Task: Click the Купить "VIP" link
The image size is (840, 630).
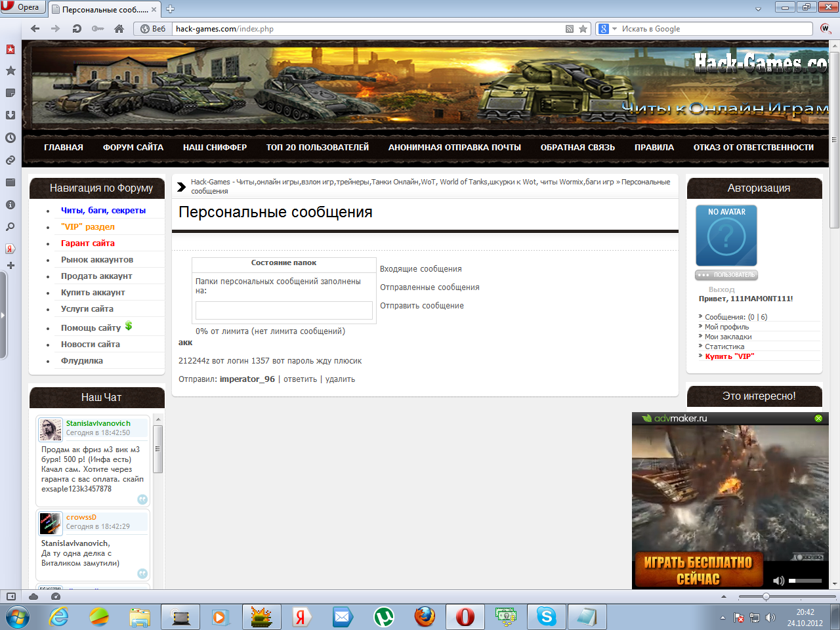Action: [x=730, y=356]
